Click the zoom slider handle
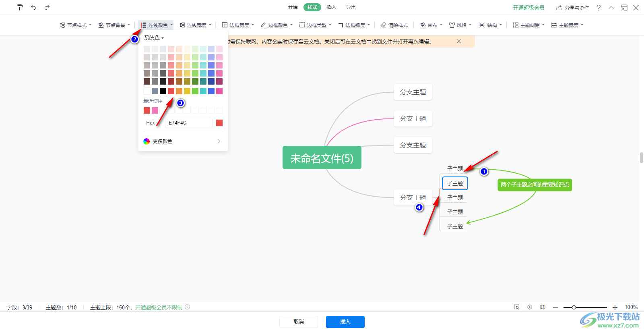 pos(574,307)
